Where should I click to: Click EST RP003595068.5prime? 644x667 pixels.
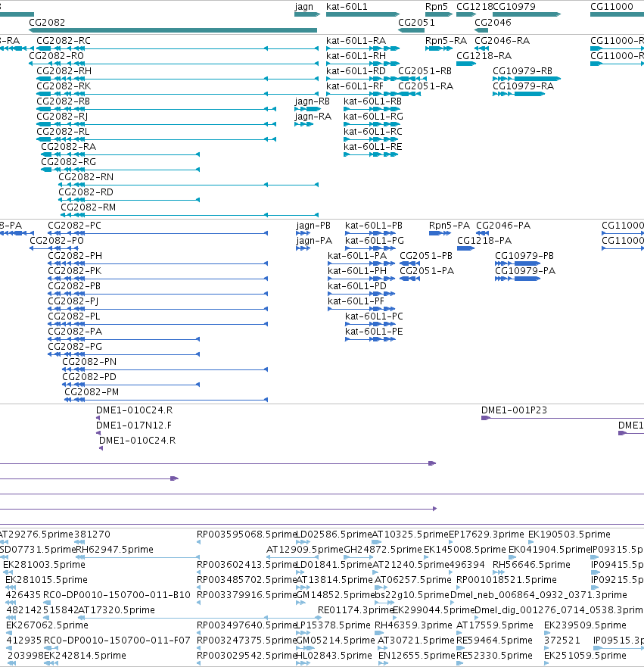[247, 535]
